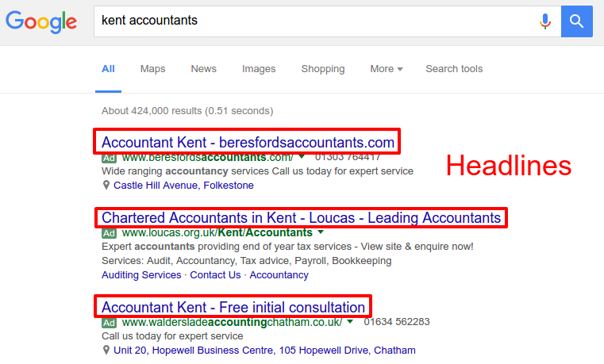Select the News tab
Image resolution: width=604 pixels, height=364 pixels.
203,69
